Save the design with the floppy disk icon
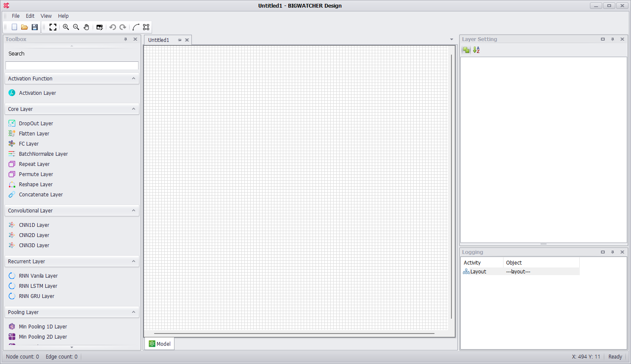The image size is (631, 364). tap(35, 27)
